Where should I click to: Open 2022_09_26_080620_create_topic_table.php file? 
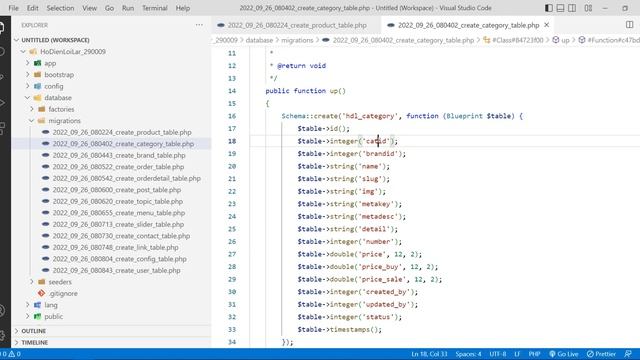118,201
